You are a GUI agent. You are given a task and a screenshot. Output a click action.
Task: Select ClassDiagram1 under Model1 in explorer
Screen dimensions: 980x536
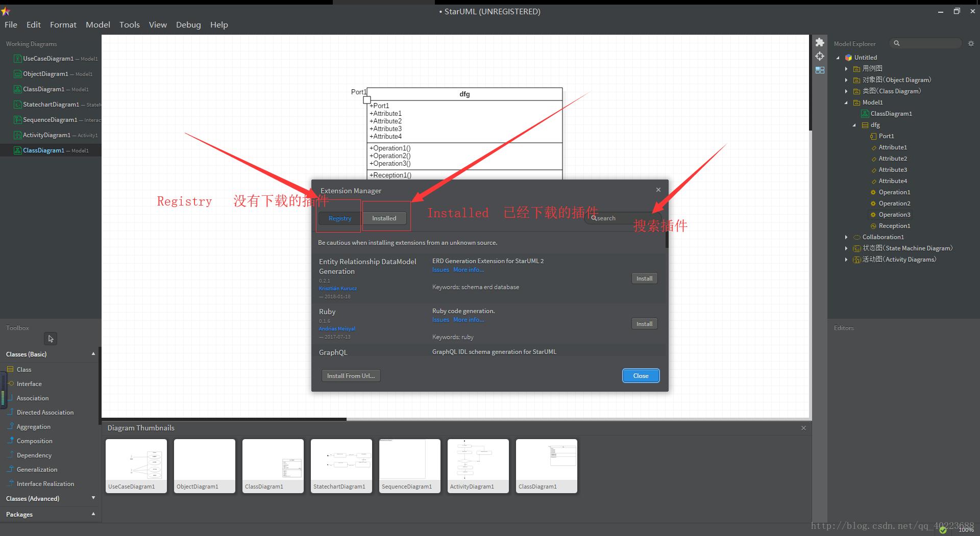tap(891, 114)
